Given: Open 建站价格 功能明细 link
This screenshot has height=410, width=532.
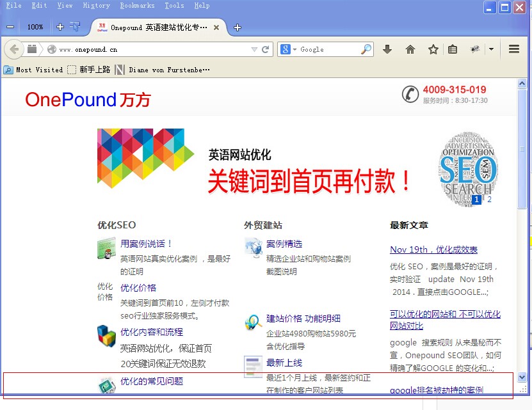Looking at the screenshot, I should coord(303,319).
